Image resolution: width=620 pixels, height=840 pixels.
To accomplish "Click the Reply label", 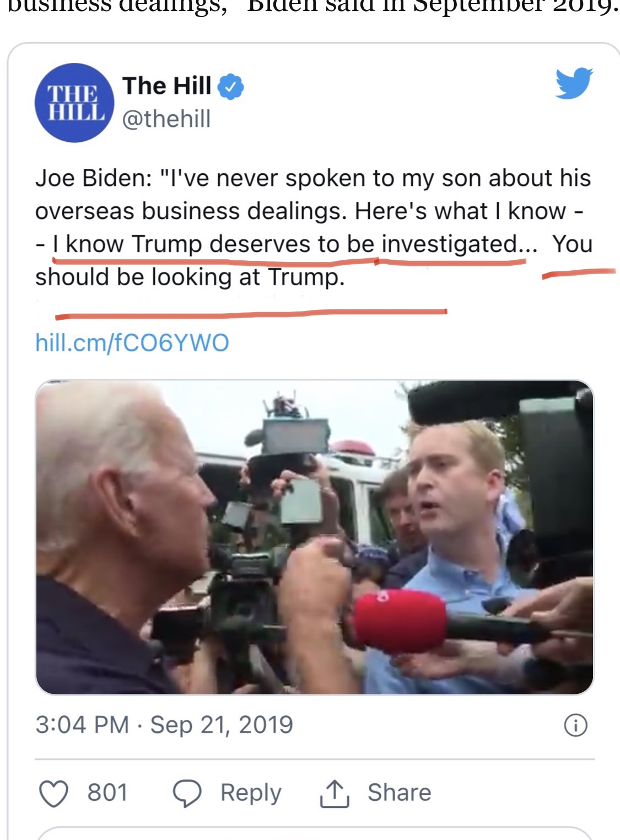I will coord(251,793).
